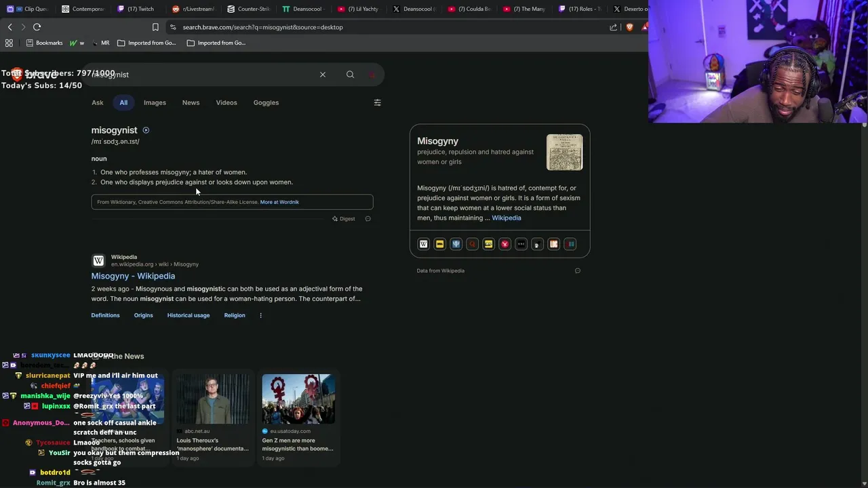The height and width of the screenshot is (488, 868).
Task: Click the Wikipedia link in the infobox text
Action: (507, 218)
